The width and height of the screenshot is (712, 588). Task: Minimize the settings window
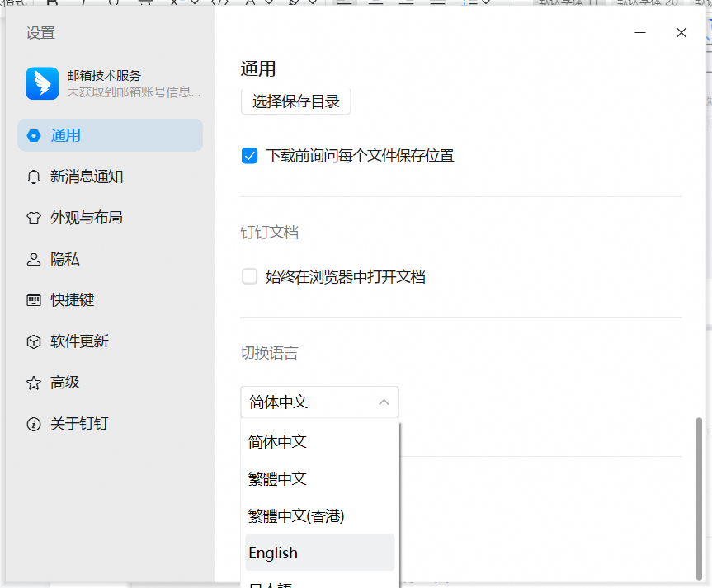(640, 33)
